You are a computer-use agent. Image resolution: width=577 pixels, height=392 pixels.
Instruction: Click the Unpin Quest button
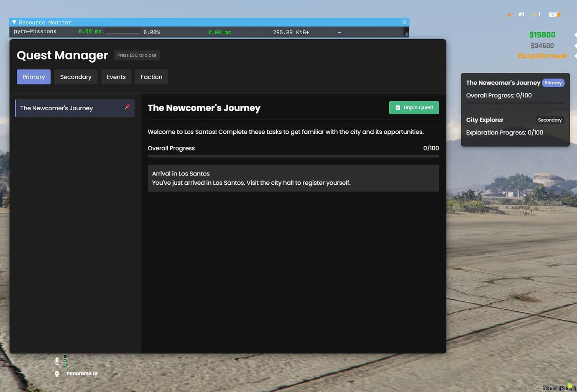click(x=414, y=107)
